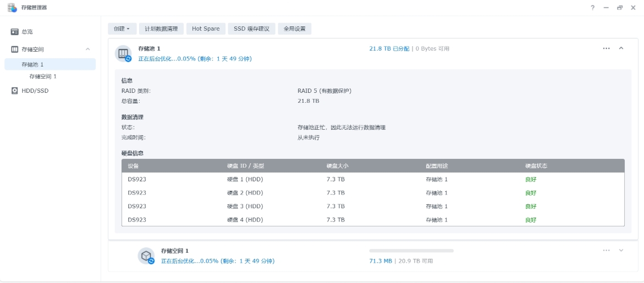Open the 创建 dropdown menu
The height and width of the screenshot is (283, 644).
pyautogui.click(x=122, y=29)
